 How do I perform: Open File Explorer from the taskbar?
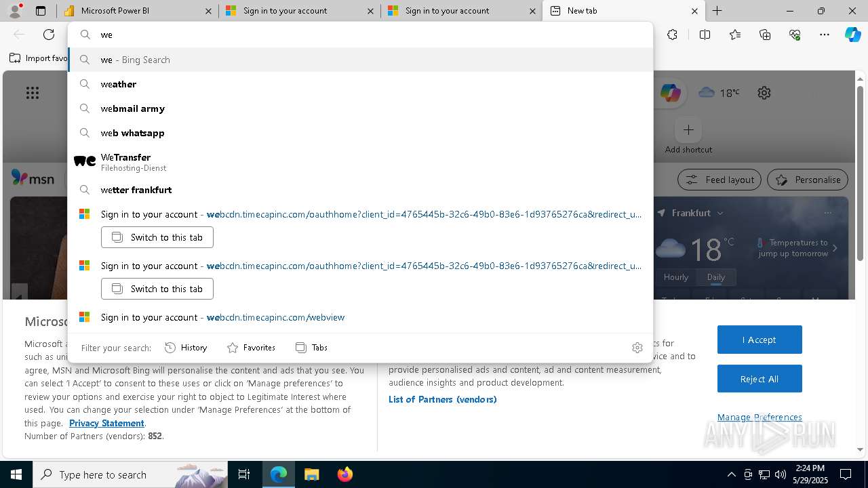(311, 474)
